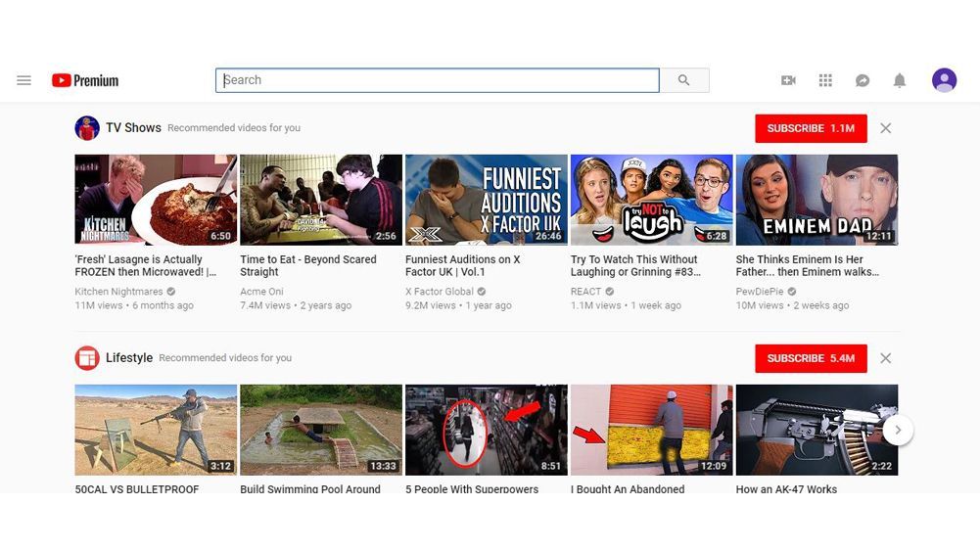Play Funniest Auditions X Factor thumbnail
This screenshot has height=551, width=980.
[x=487, y=200]
